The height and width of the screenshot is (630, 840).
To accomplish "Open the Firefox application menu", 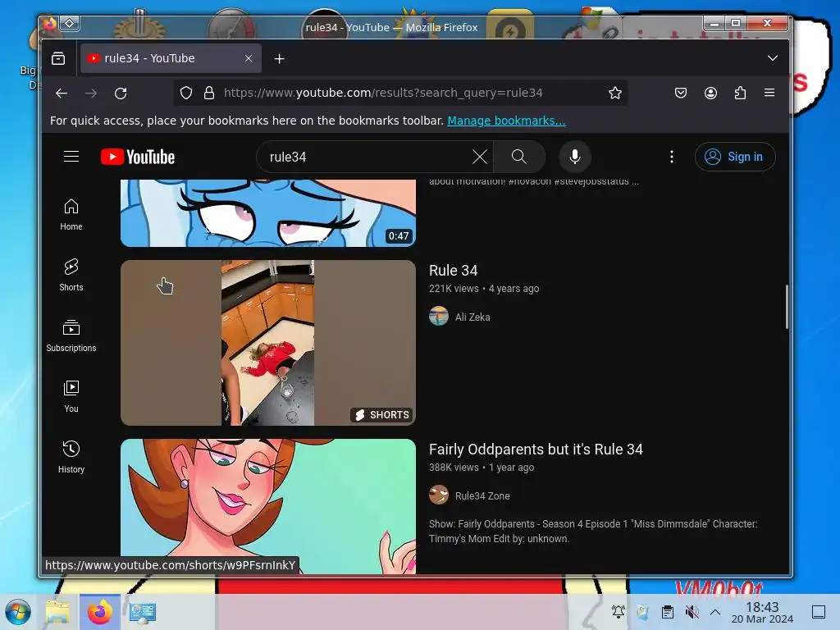I will (769, 94).
